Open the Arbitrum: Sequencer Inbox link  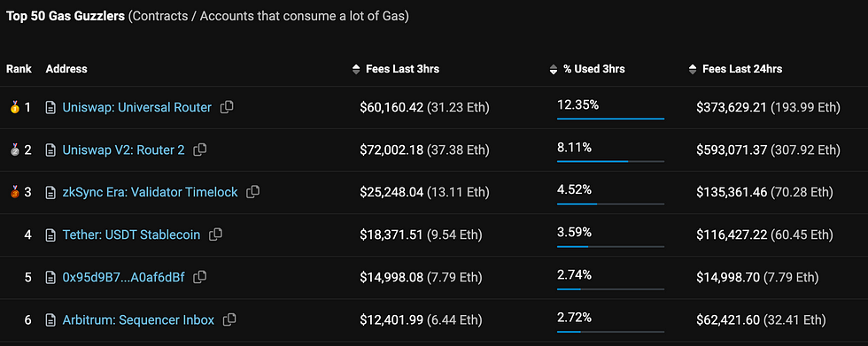tap(138, 319)
